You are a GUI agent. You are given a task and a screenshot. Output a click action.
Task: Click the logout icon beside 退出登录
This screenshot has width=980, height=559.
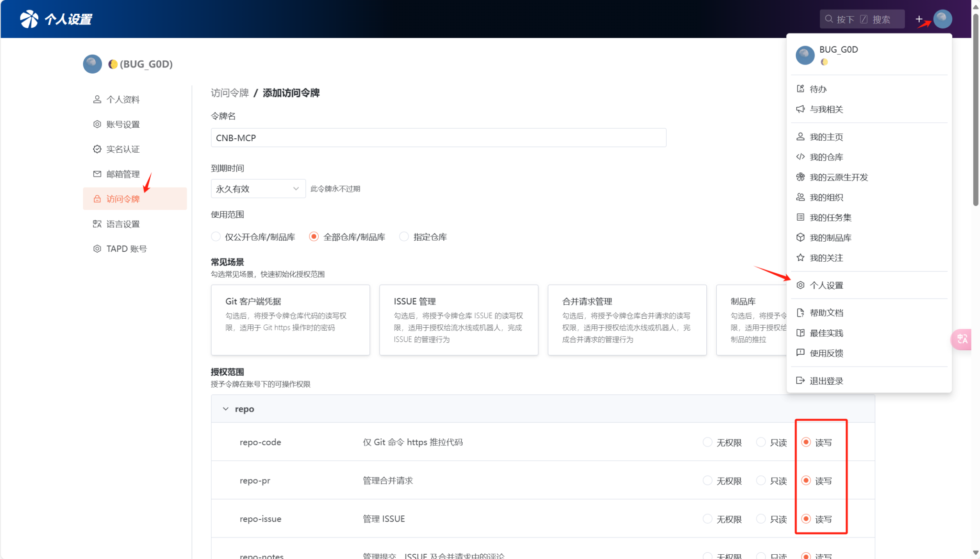800,380
